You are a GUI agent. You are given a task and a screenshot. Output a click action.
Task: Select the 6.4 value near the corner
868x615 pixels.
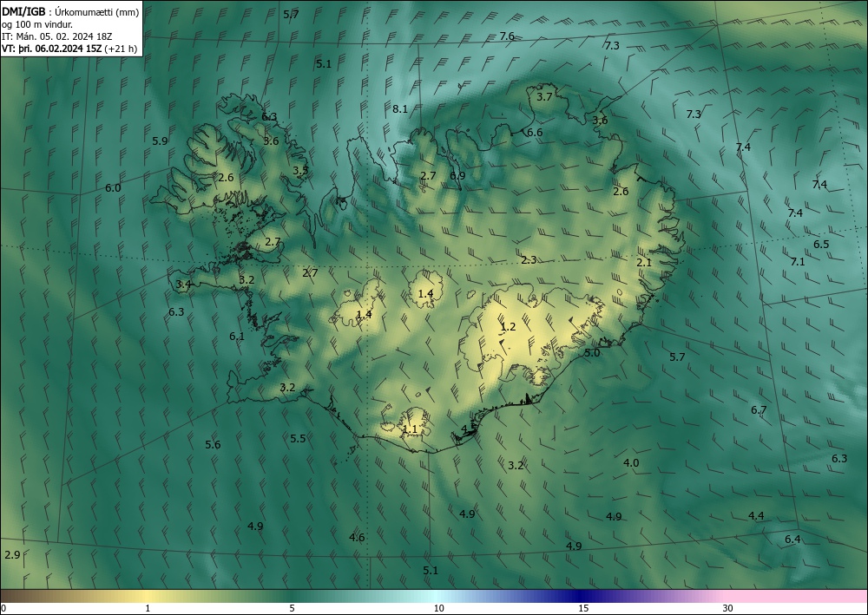pyautogui.click(x=792, y=540)
